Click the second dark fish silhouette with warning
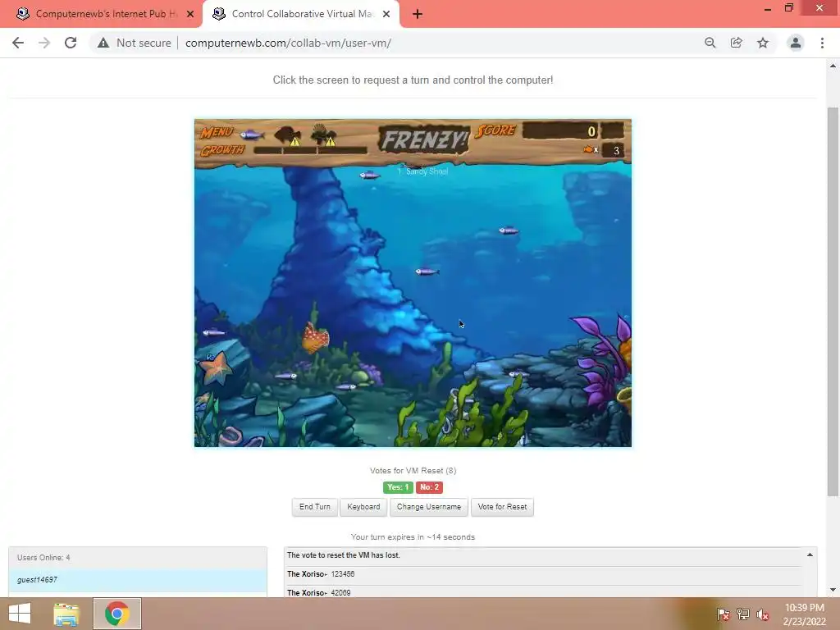The width and height of the screenshot is (840, 630). [288, 135]
